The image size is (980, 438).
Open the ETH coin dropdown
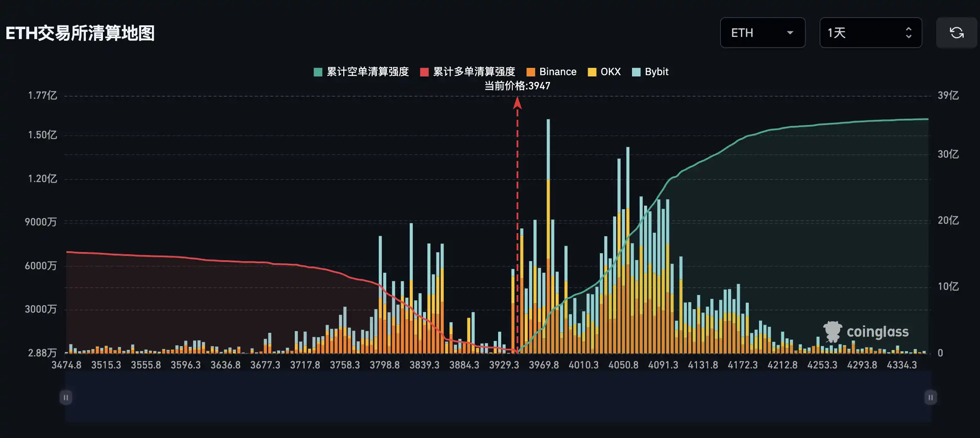pyautogui.click(x=762, y=33)
